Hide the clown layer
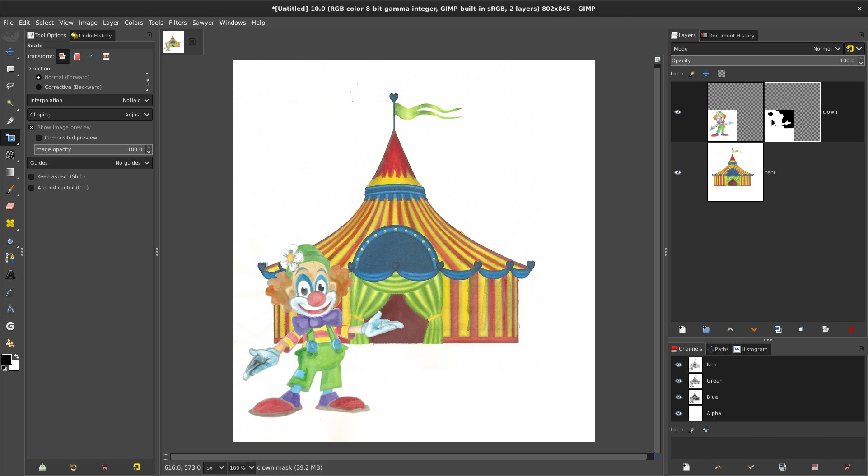Screen dimensions: 868x476 click(677, 112)
